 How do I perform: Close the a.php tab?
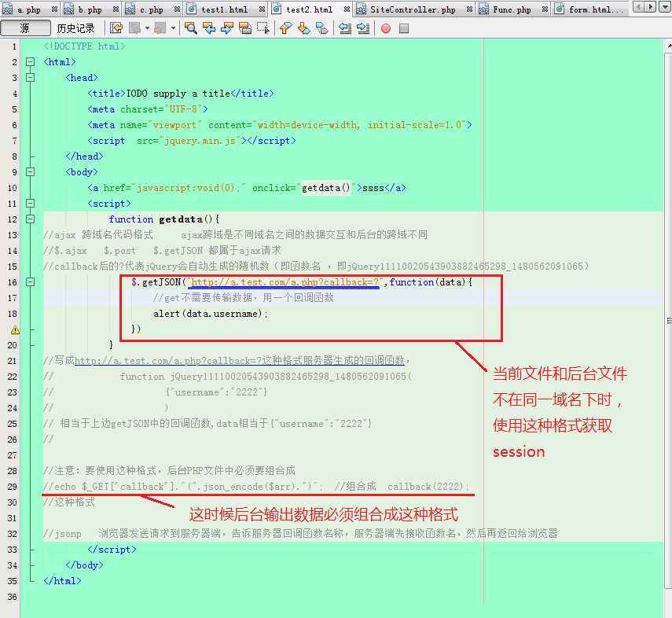(x=54, y=9)
